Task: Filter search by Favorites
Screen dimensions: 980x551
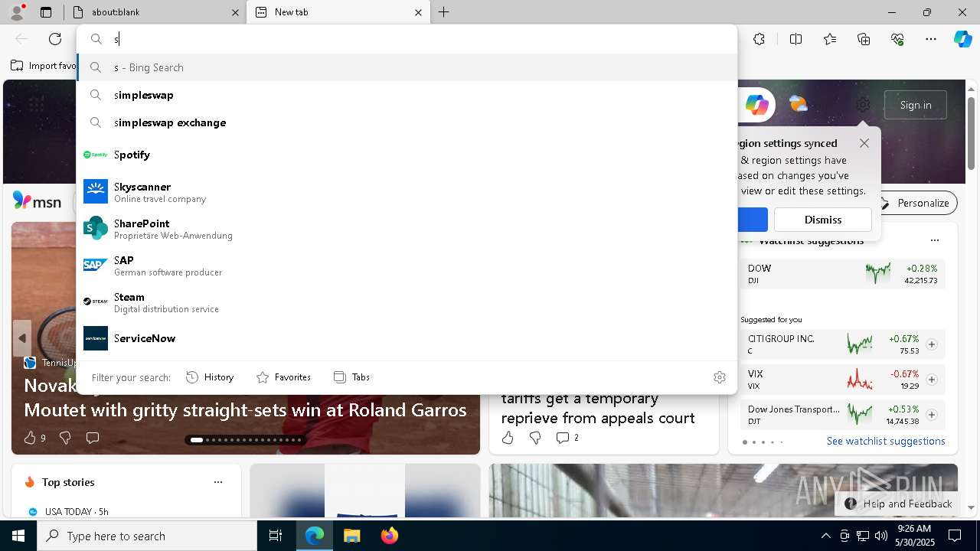Action: (283, 377)
